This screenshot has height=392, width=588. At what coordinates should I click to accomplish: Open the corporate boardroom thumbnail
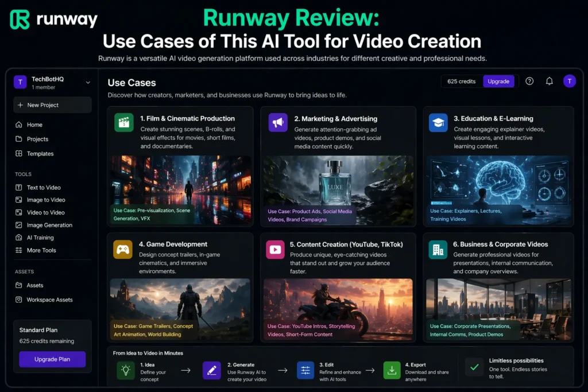498,309
